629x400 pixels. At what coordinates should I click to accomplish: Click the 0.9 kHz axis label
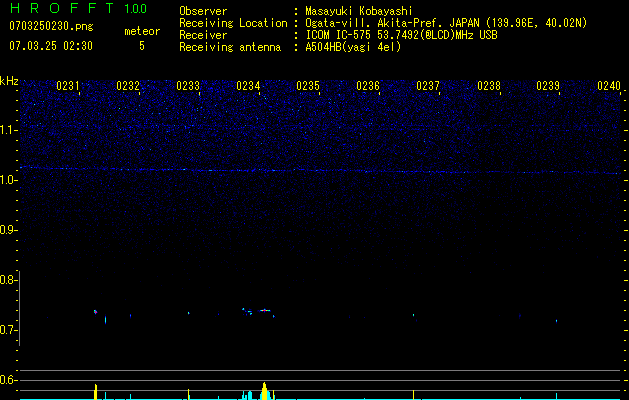coord(8,230)
